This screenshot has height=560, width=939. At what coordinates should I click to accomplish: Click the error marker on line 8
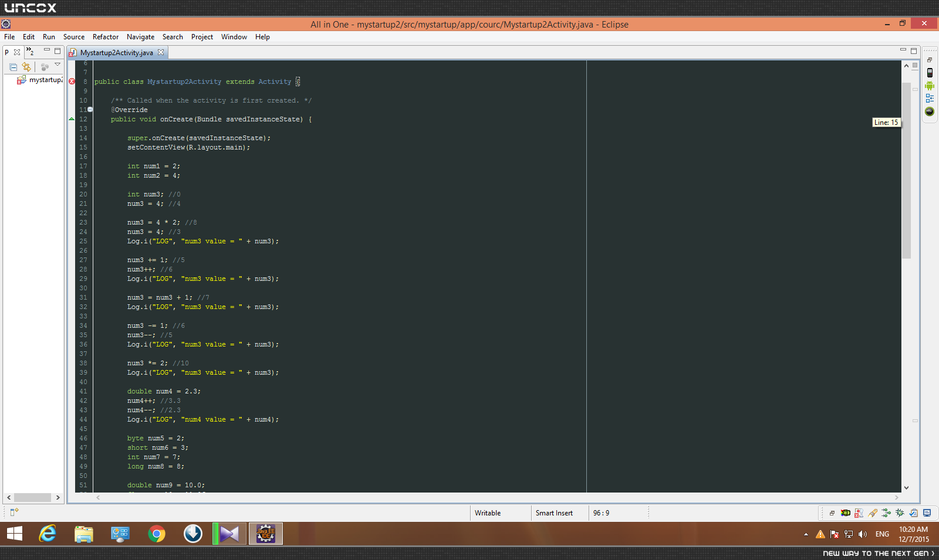click(x=72, y=82)
